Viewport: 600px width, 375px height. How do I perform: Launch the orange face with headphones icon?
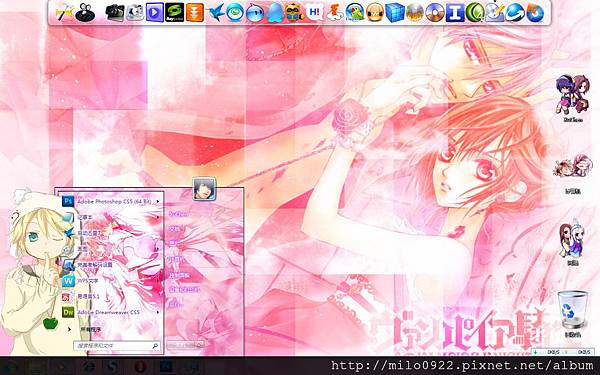(375, 13)
